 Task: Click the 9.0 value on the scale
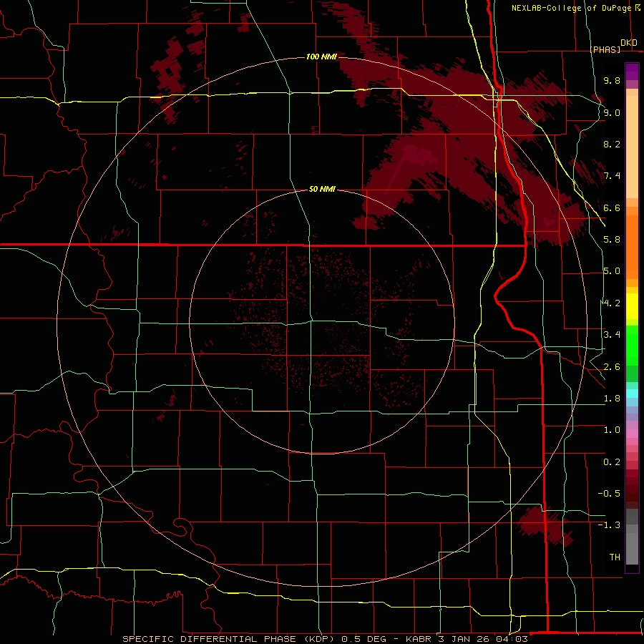pyautogui.click(x=612, y=112)
